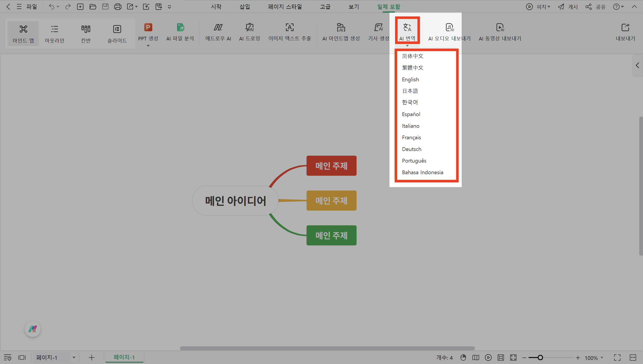Image resolution: width=643 pixels, height=364 pixels.
Task: Switch to 아웃라인 view
Action: point(54,33)
